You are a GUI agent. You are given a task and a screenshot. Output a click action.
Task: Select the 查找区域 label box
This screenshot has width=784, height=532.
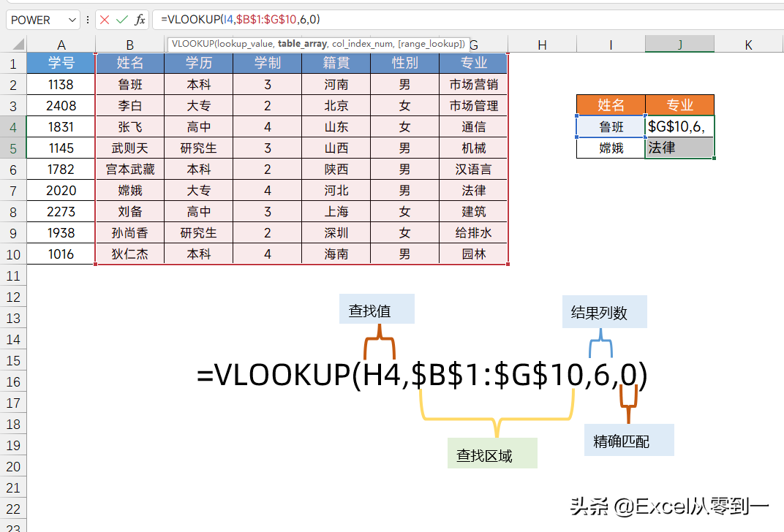492,454
